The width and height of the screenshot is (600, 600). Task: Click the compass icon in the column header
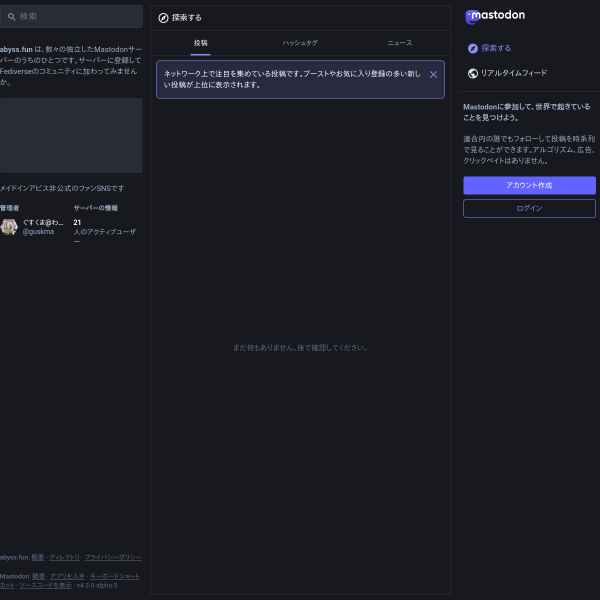[x=163, y=18]
